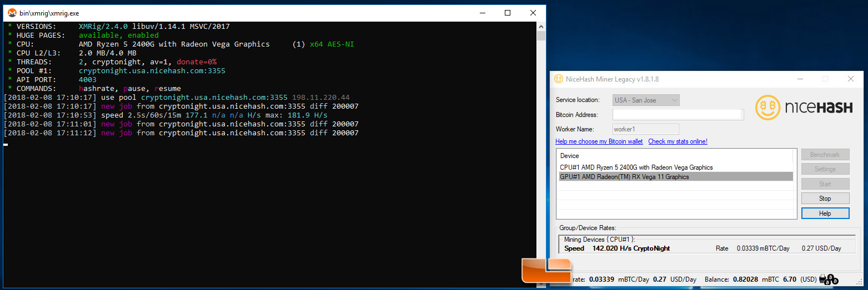Click the 'donate=0%' text in THREADS line

click(197, 62)
